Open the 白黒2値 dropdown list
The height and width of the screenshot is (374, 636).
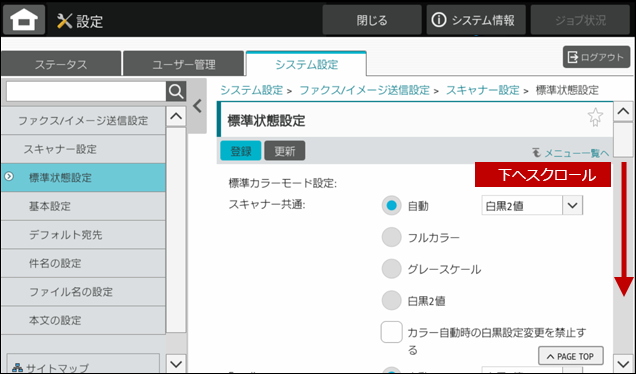[x=532, y=206]
